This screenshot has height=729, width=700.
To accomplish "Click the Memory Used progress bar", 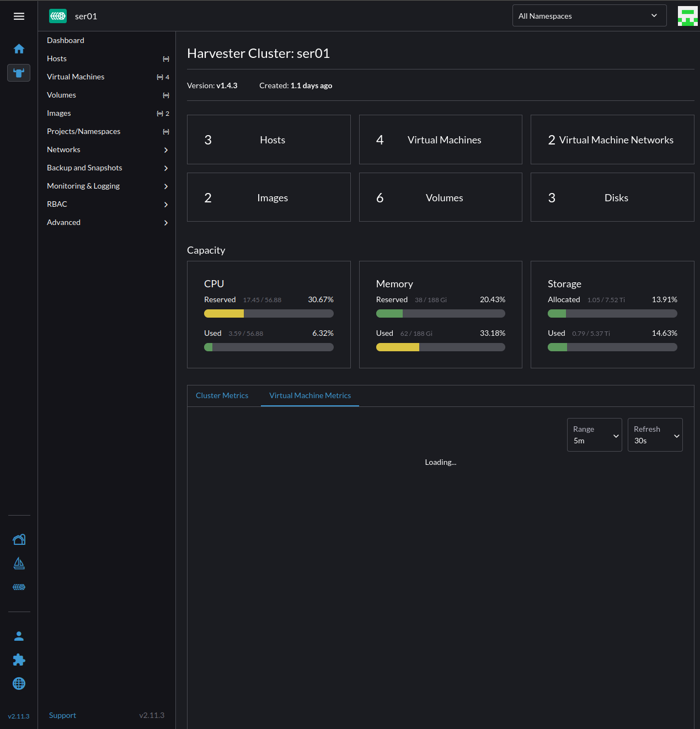I will click(441, 347).
